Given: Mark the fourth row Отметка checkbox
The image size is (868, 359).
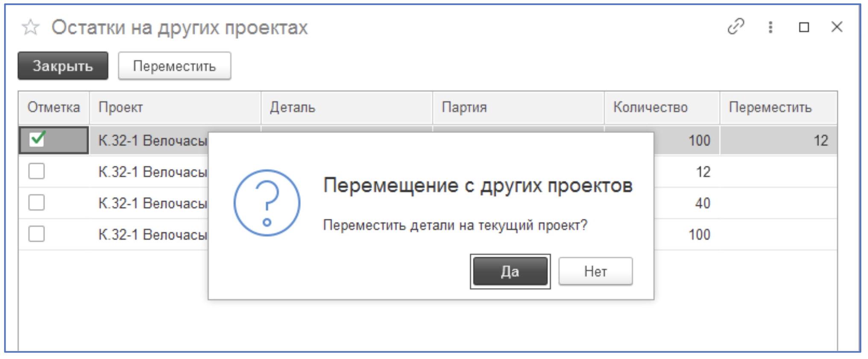Looking at the screenshot, I should [37, 234].
